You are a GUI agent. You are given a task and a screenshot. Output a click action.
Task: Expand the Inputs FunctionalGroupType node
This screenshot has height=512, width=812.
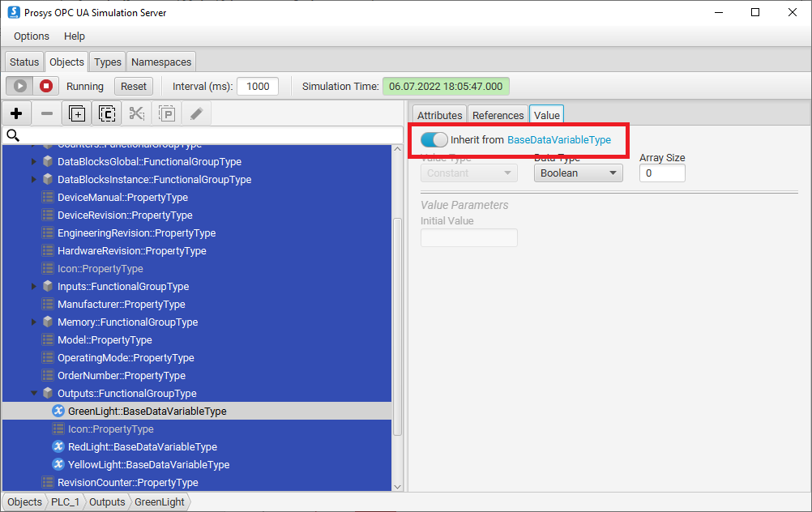[34, 287]
